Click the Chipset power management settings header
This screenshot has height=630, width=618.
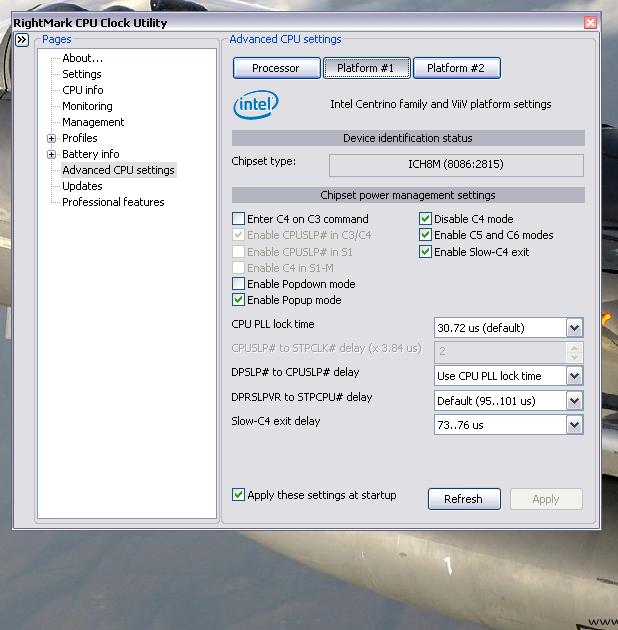pos(408,195)
